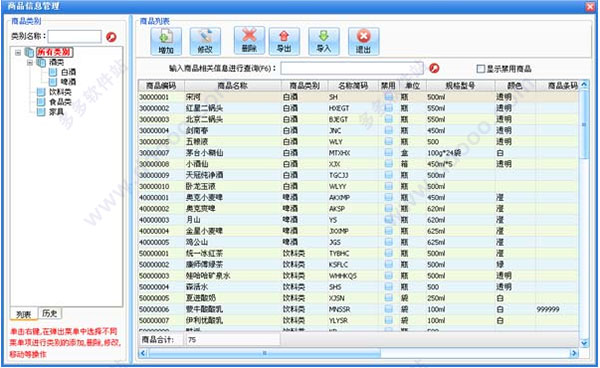Image resolution: width=600 pixels, height=368 pixels.
Task: Enable the 显示禁用商品 checkbox
Action: [480, 69]
